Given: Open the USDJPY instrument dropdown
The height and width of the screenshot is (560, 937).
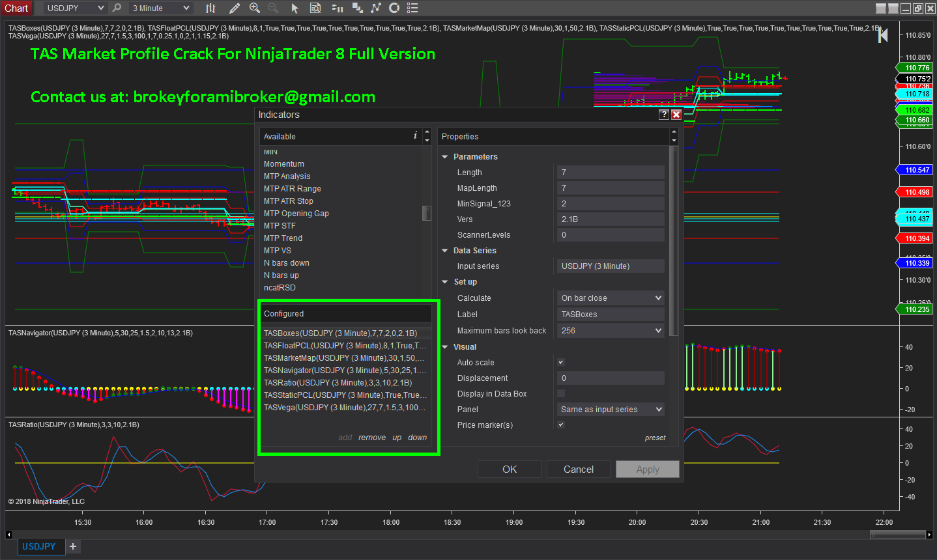Looking at the screenshot, I should [x=75, y=8].
